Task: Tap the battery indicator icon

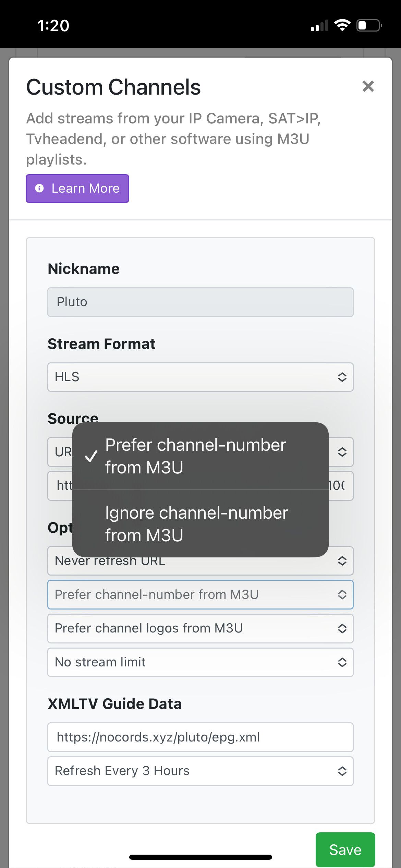Action: 369,25
